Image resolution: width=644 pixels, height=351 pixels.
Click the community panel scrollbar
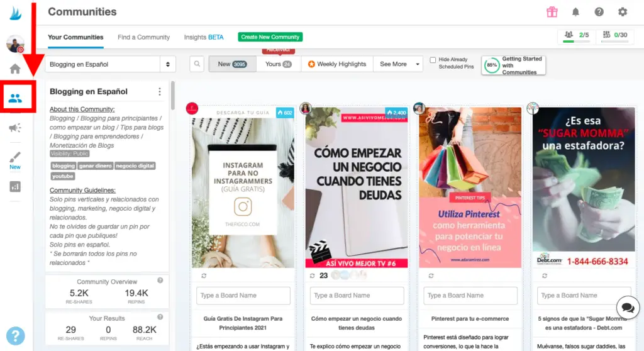click(x=173, y=96)
